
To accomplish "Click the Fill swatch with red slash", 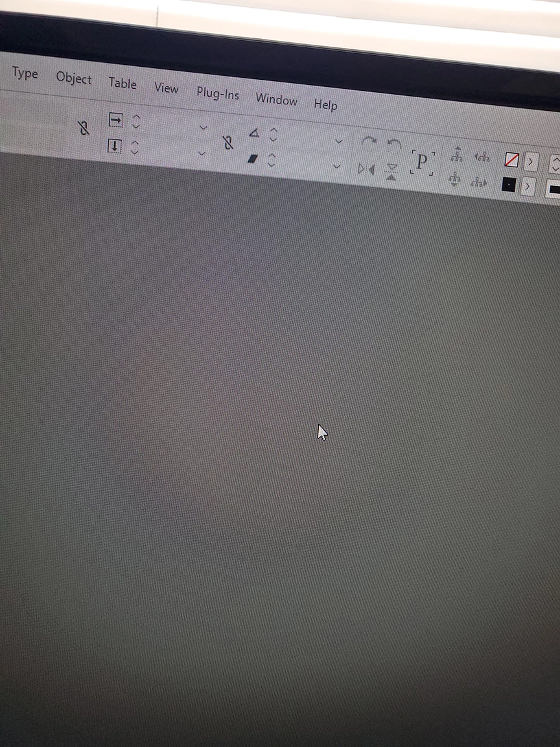I will coord(511,160).
